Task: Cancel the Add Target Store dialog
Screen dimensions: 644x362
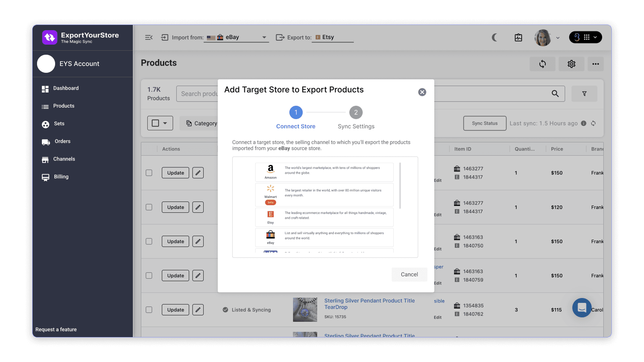Action: [409, 274]
